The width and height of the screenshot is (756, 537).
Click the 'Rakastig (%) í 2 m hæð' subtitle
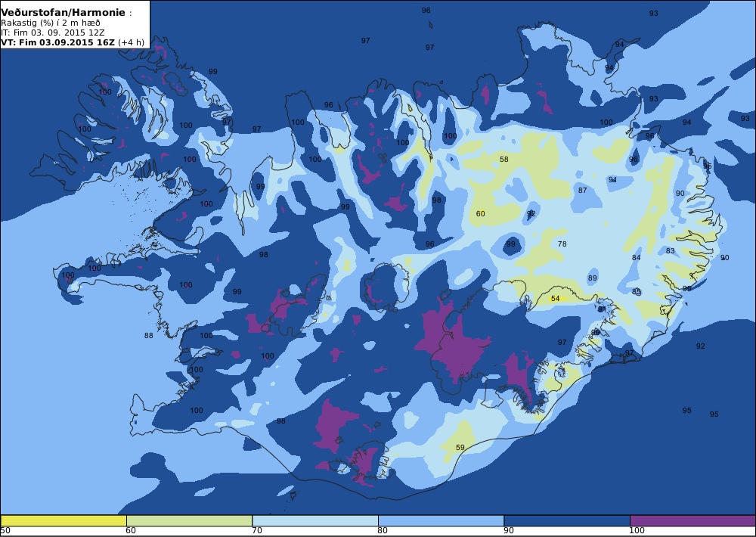51,23
